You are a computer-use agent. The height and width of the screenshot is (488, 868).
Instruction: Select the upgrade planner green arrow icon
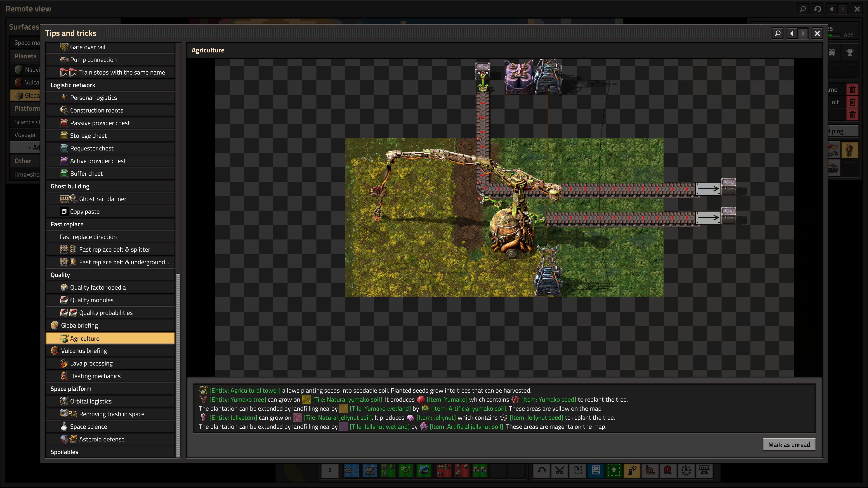pyautogui.click(x=614, y=470)
